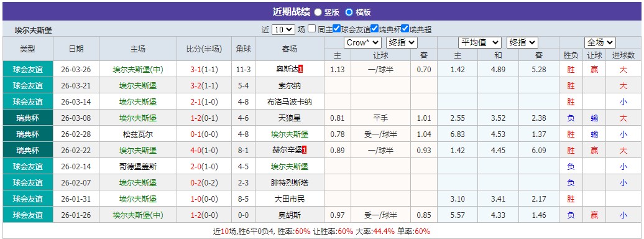Open away team 大田市民 link
The height and width of the screenshot is (239, 644).
[x=290, y=199]
